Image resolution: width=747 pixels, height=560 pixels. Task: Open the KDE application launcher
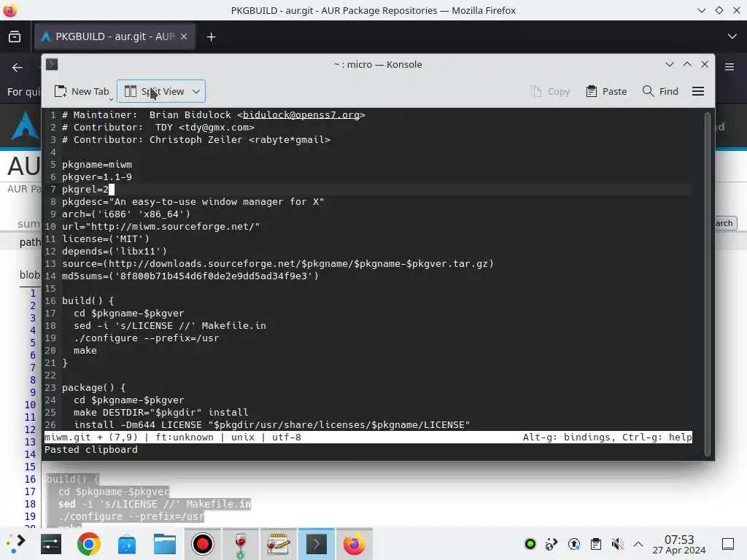point(15,544)
